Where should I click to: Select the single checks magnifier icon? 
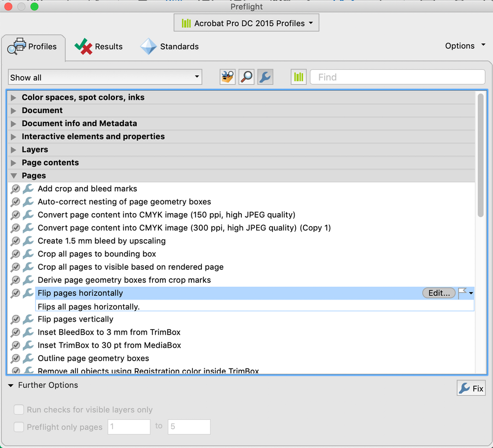(x=247, y=77)
